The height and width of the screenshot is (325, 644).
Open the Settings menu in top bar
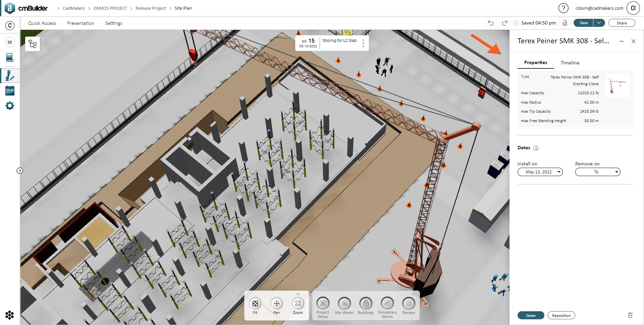(x=114, y=23)
